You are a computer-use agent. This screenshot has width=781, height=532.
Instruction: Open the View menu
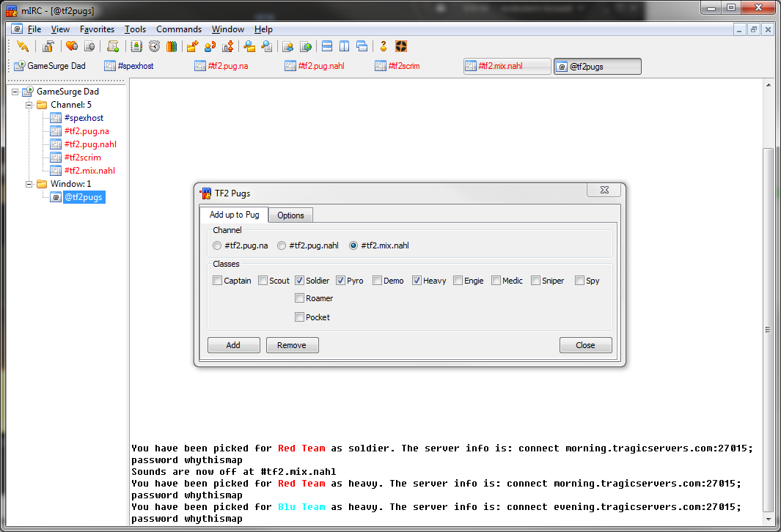tap(60, 29)
